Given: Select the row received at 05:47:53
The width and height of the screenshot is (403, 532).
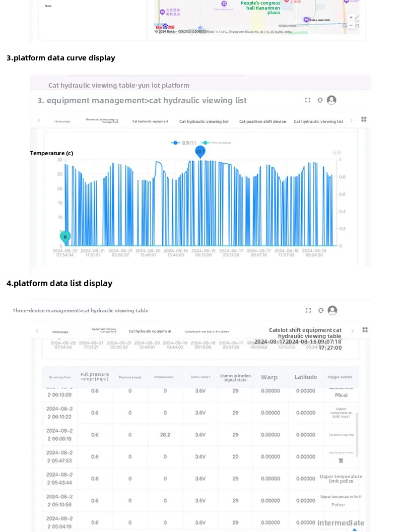Looking at the screenshot, I should coord(200,457).
